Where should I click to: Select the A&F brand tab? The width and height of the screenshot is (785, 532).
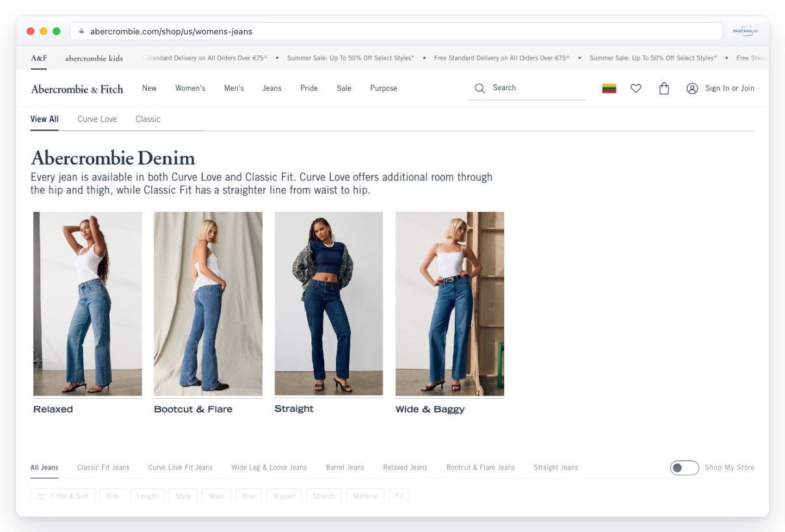(39, 58)
